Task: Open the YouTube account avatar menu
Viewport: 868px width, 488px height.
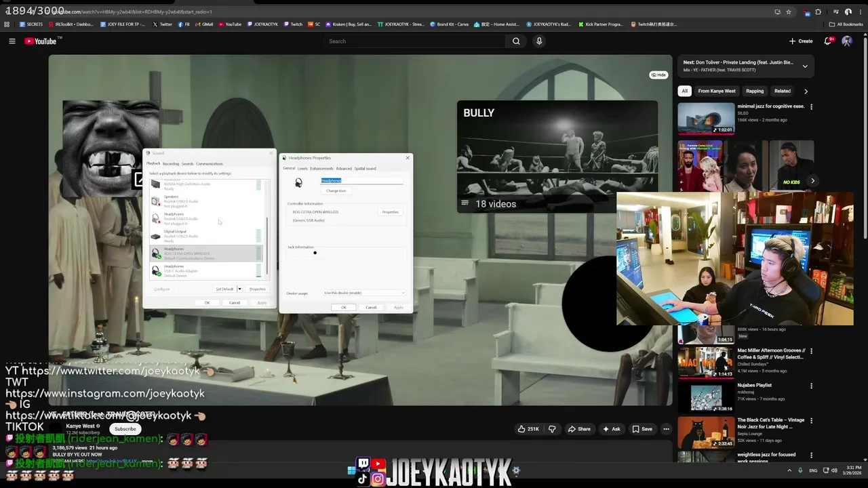Action: tap(847, 41)
